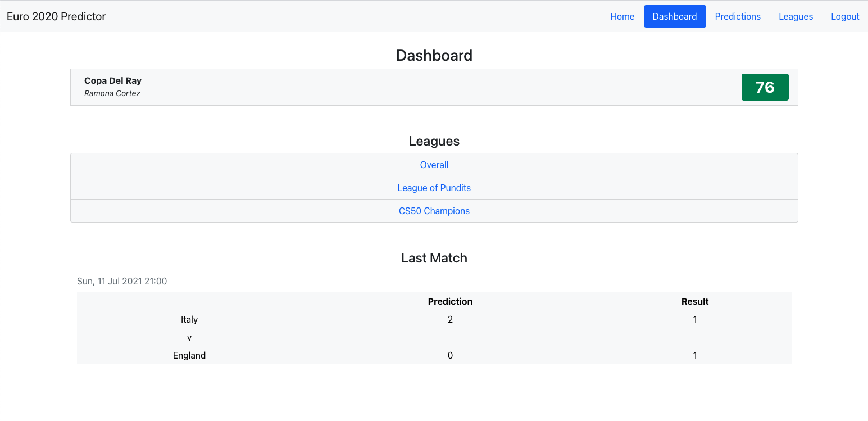The image size is (868, 421).
Task: Click the Ramona Cortez username text
Action: click(112, 93)
